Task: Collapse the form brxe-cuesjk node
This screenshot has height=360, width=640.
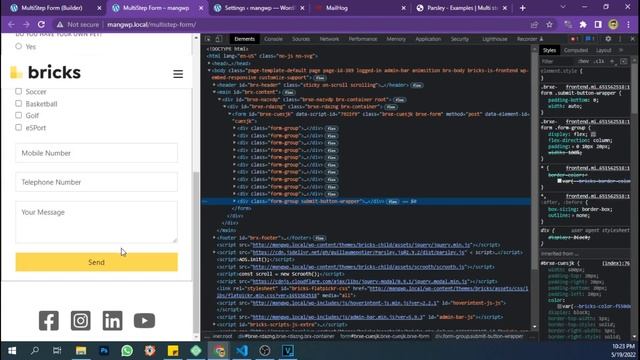Action: pos(229,114)
